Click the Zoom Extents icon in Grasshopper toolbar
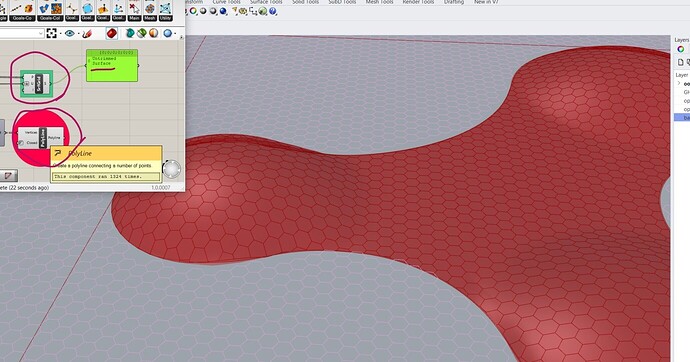The image size is (690, 362). (51, 33)
